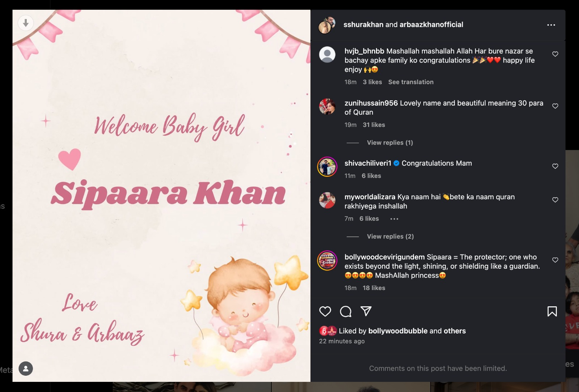Image resolution: width=579 pixels, height=392 pixels.
Task: Like the bollywoodcevirigundem comment
Action: (x=555, y=260)
